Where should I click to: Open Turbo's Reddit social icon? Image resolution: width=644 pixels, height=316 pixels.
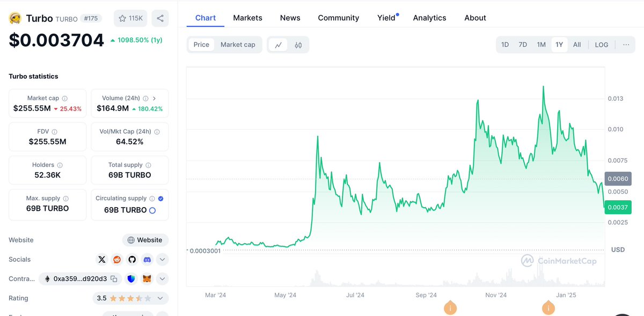pyautogui.click(x=117, y=260)
